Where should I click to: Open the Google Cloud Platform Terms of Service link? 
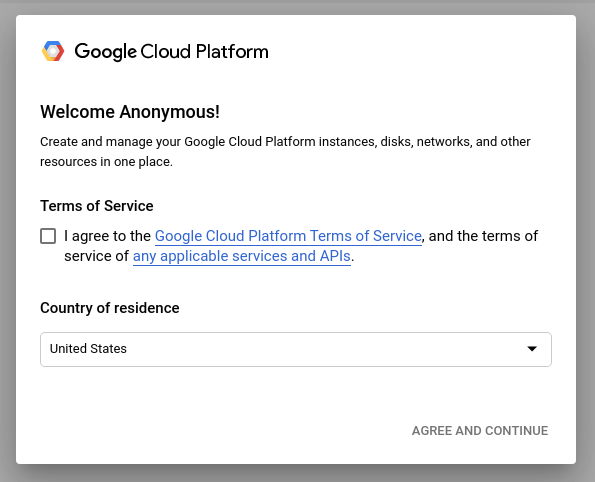(288, 236)
